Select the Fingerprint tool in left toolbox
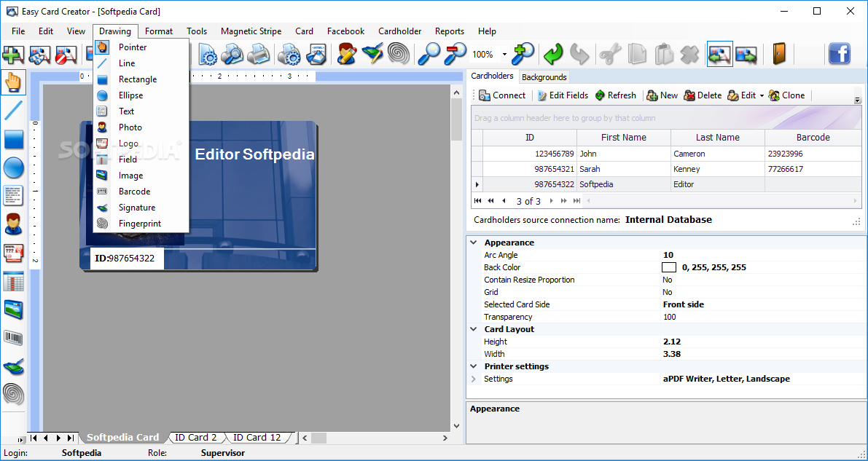The height and width of the screenshot is (461, 868). (13, 394)
